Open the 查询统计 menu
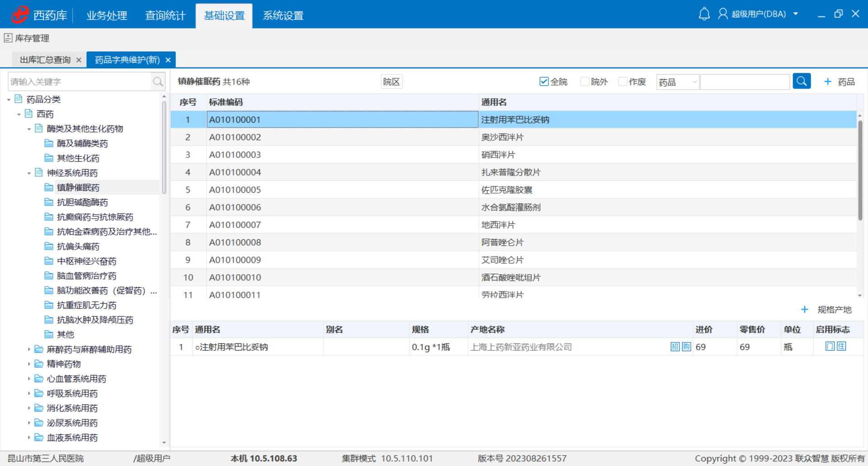 click(165, 15)
